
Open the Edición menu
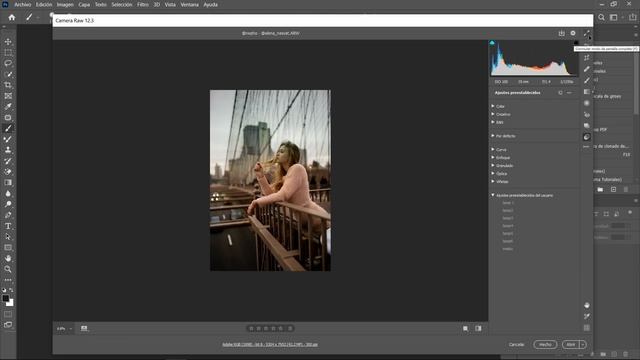44,4
